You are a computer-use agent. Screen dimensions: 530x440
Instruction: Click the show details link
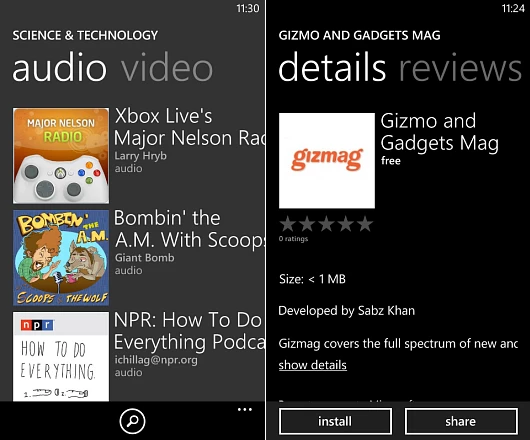313,365
